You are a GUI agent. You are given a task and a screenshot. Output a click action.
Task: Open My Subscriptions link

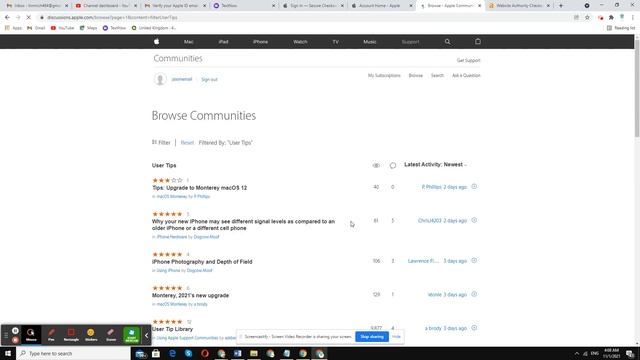point(384,76)
